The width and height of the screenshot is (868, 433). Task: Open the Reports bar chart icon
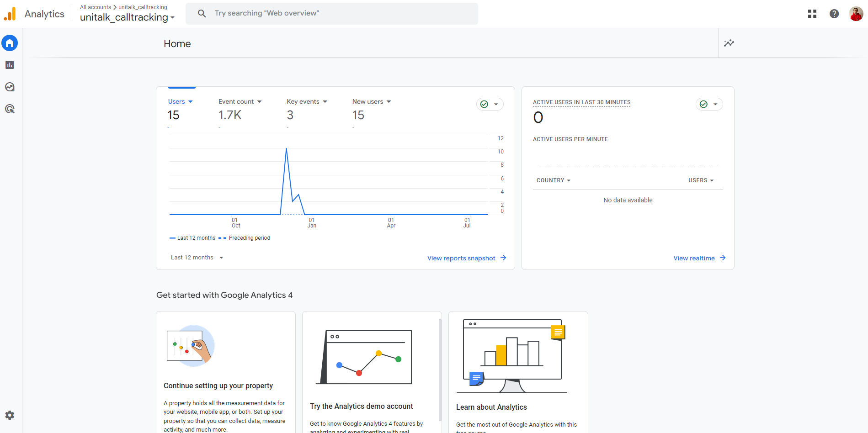click(x=10, y=65)
